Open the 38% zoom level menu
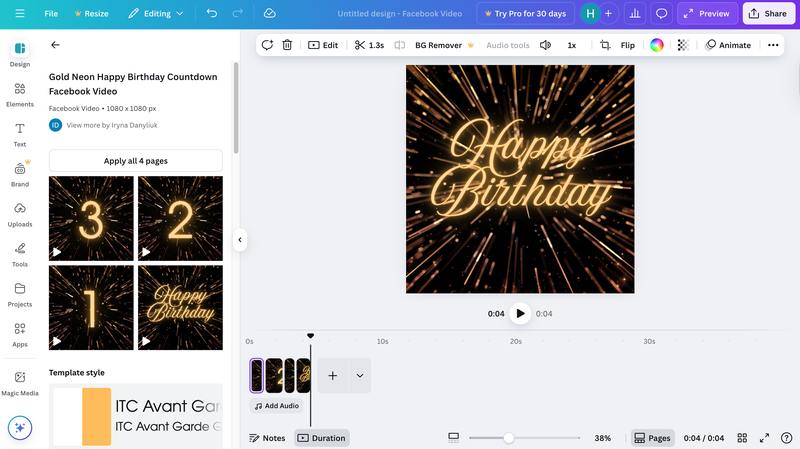This screenshot has width=800, height=449. pos(603,438)
